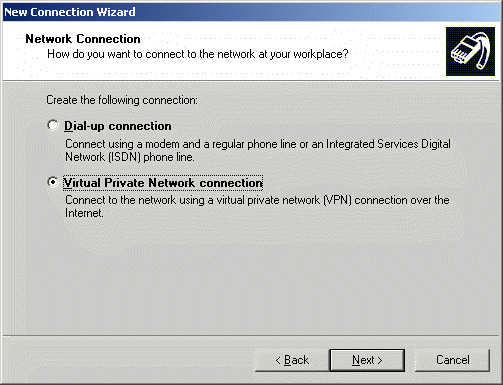Click the network cable plug icon in header
503x385 pixels.
470,51
